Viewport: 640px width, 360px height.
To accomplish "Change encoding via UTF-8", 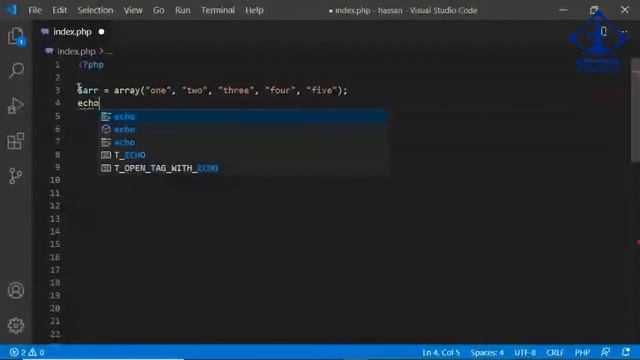I will [x=525, y=352].
